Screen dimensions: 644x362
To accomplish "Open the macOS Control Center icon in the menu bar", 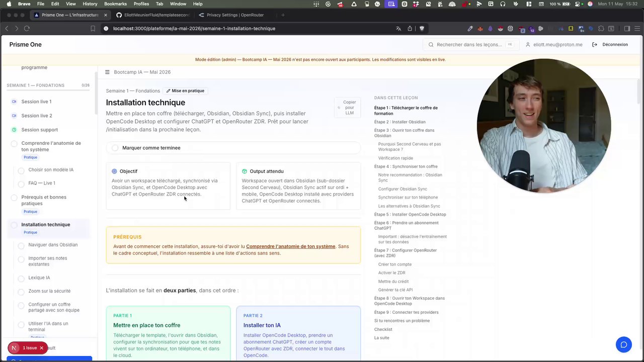I will (578, 4).
